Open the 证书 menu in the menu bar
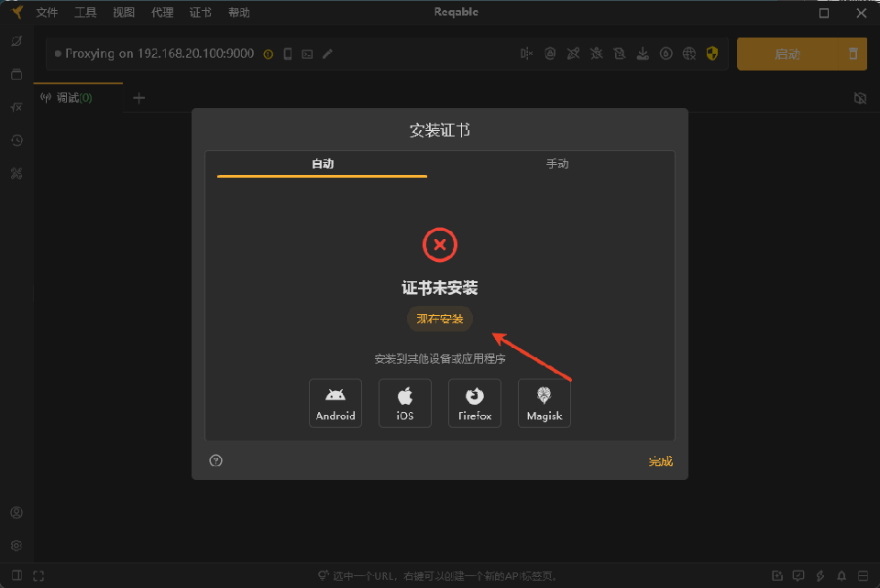 pos(200,12)
